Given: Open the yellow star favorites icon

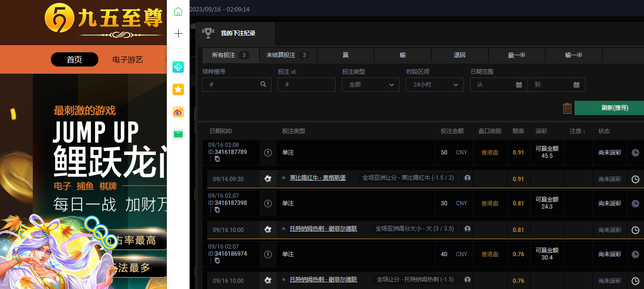Looking at the screenshot, I should pyautogui.click(x=178, y=89).
